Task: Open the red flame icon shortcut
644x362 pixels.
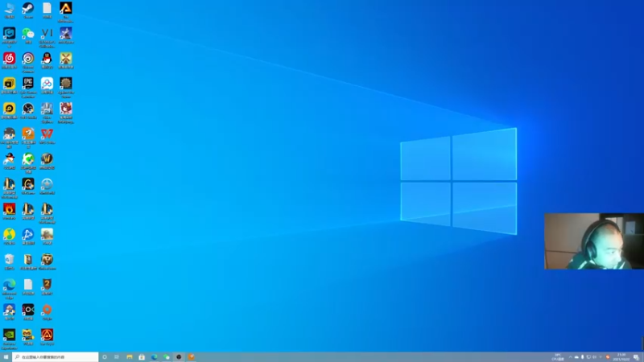Action: tap(9, 211)
